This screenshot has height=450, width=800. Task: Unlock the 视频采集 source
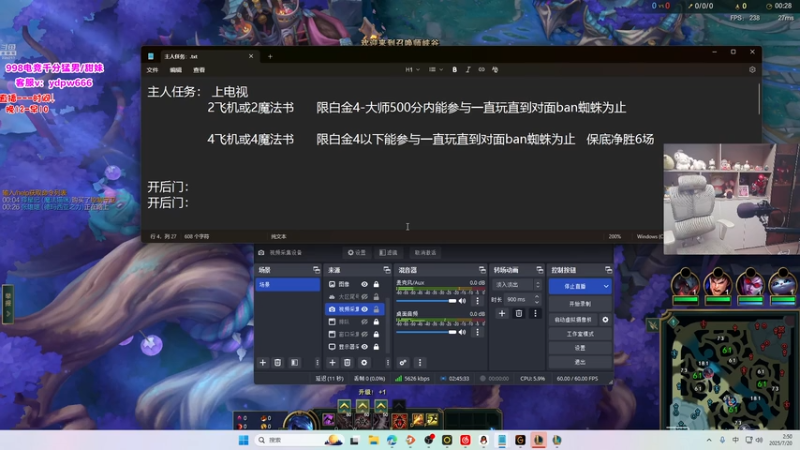[376, 309]
